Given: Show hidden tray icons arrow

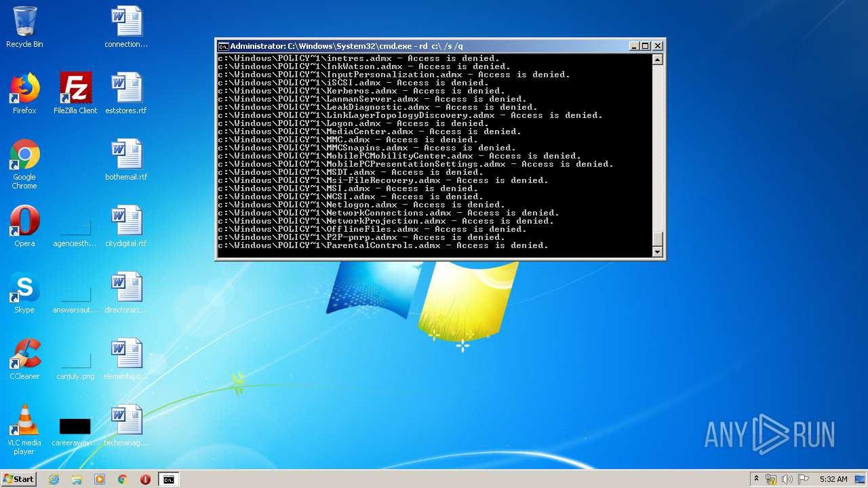Looking at the screenshot, I should (756, 479).
